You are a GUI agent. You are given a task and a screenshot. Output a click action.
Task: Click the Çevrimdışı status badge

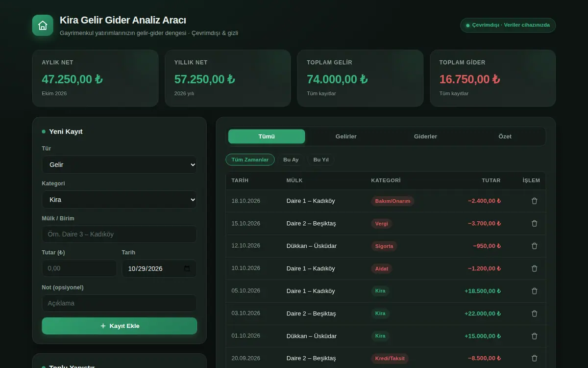[508, 25]
